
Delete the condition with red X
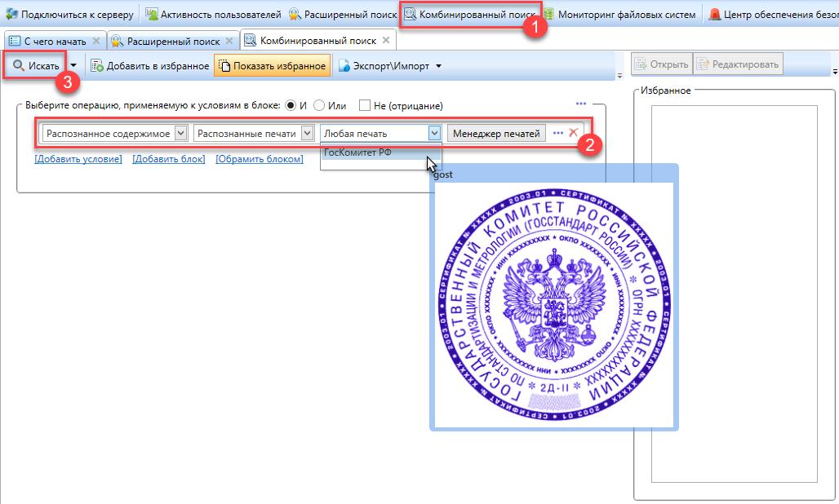pyautogui.click(x=574, y=133)
